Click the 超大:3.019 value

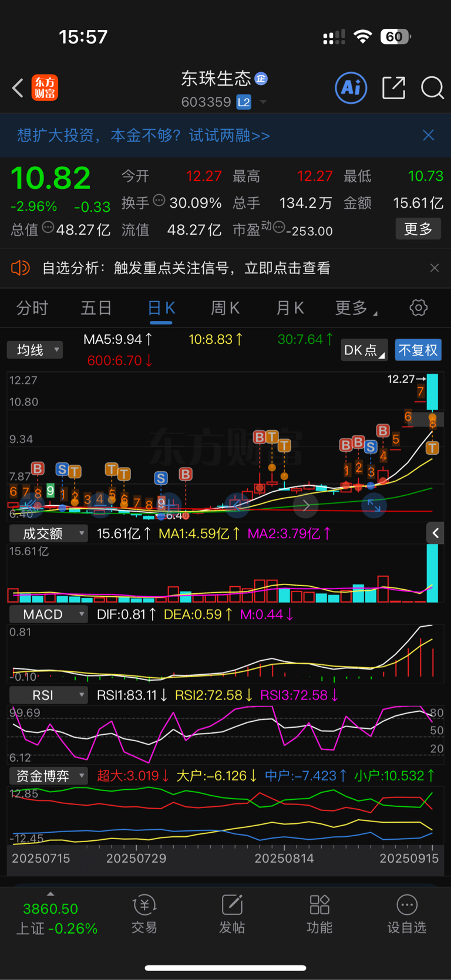[x=133, y=776]
